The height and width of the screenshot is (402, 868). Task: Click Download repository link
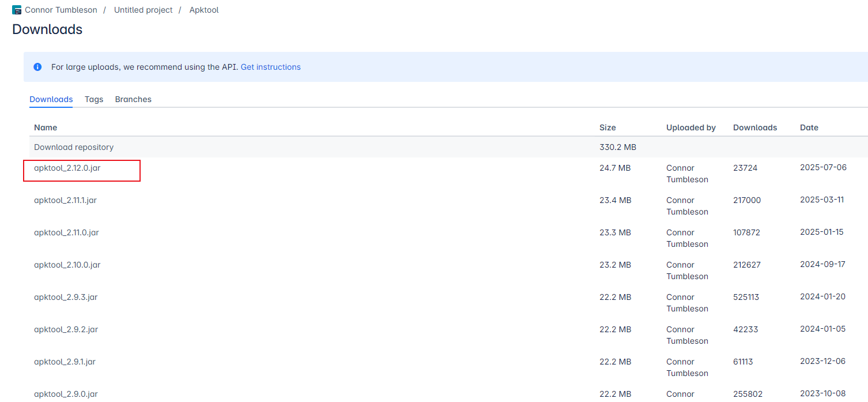point(74,147)
